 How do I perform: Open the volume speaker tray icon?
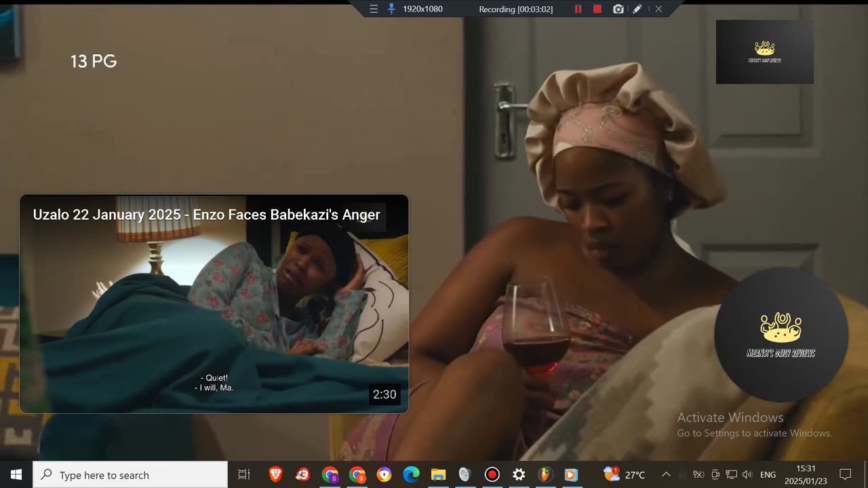(x=747, y=474)
